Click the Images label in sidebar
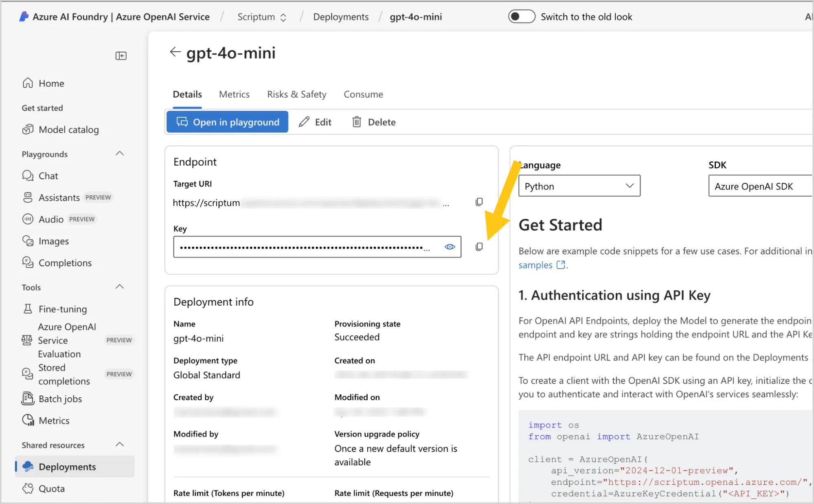Screen dimensions: 814x504 point(54,241)
